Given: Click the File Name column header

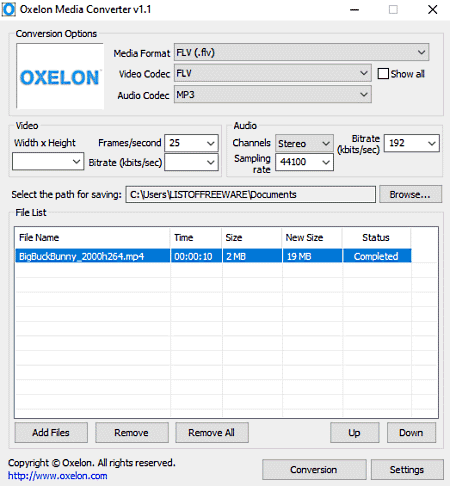Looking at the screenshot, I should [93, 238].
